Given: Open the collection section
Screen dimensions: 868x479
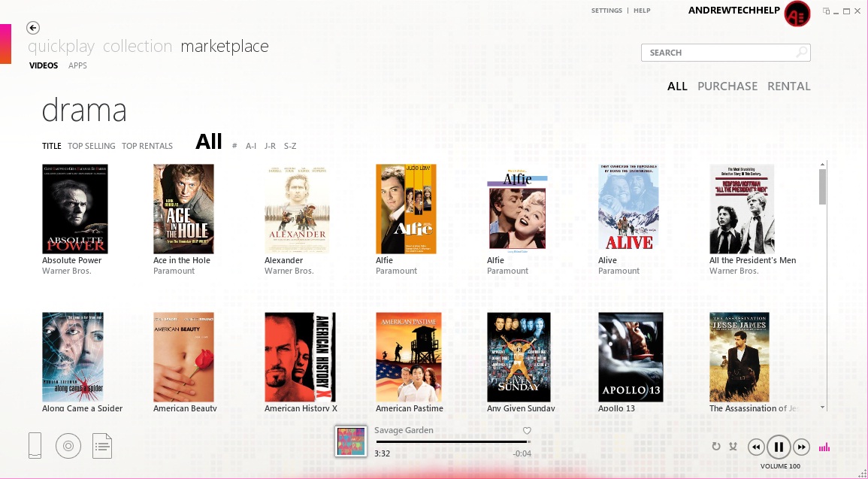Looking at the screenshot, I should [138, 46].
